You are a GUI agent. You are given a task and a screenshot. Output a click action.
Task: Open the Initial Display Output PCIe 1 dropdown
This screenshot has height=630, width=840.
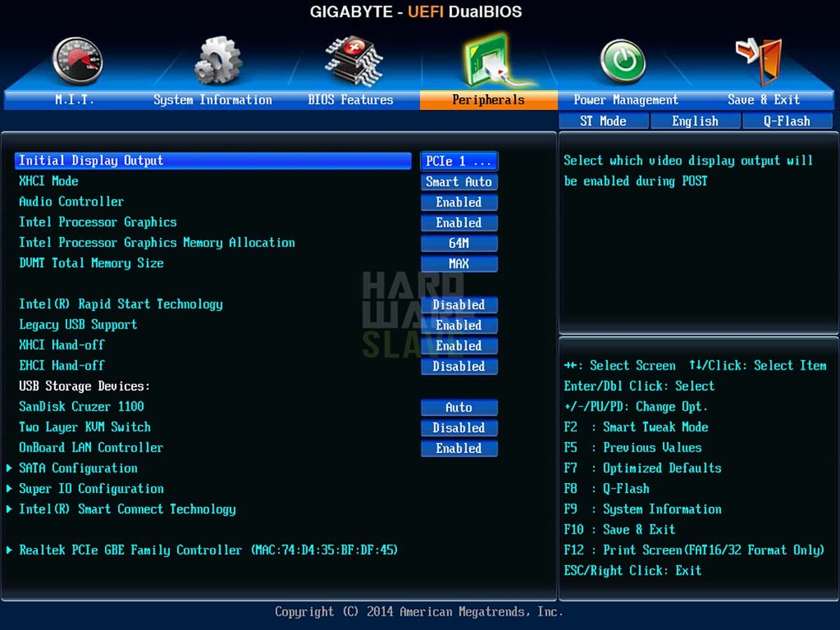(459, 161)
